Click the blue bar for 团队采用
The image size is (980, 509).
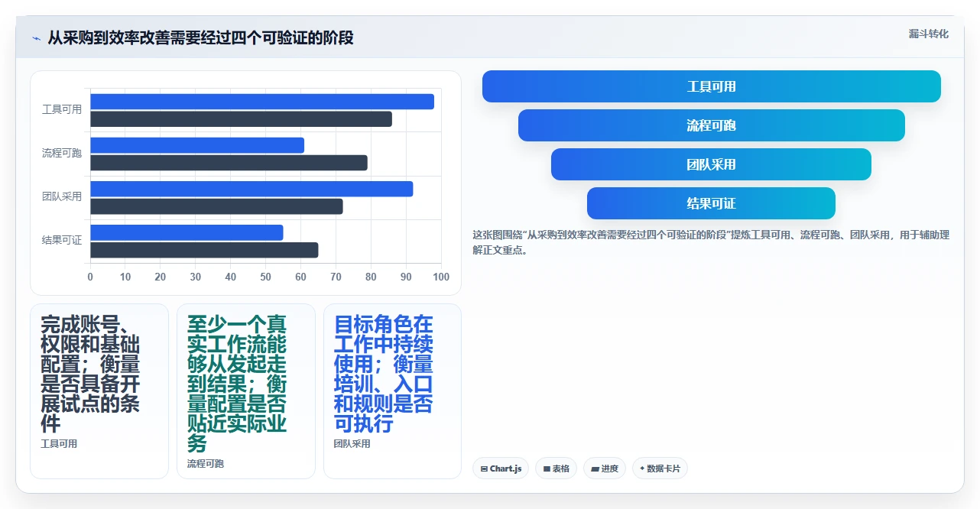click(x=251, y=189)
